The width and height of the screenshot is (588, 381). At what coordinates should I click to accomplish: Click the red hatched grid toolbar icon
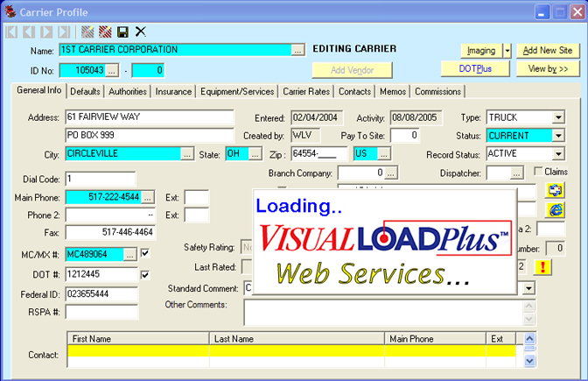(105, 32)
